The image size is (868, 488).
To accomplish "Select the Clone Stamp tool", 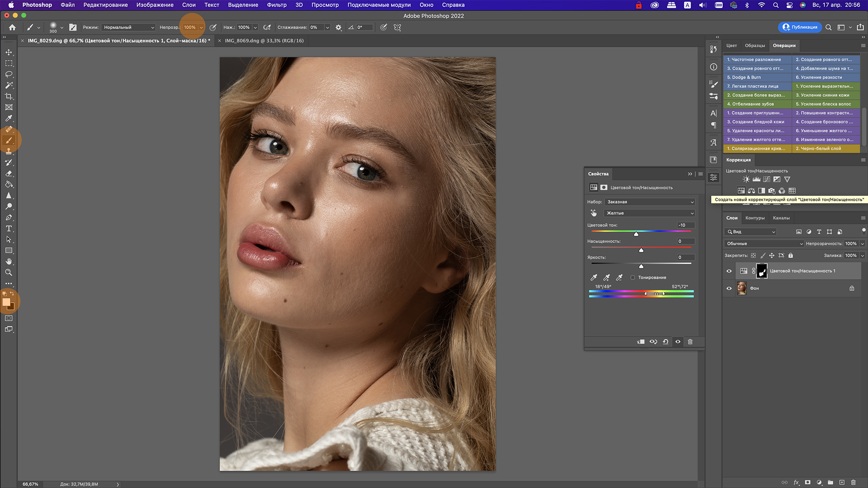I will coord(9,151).
